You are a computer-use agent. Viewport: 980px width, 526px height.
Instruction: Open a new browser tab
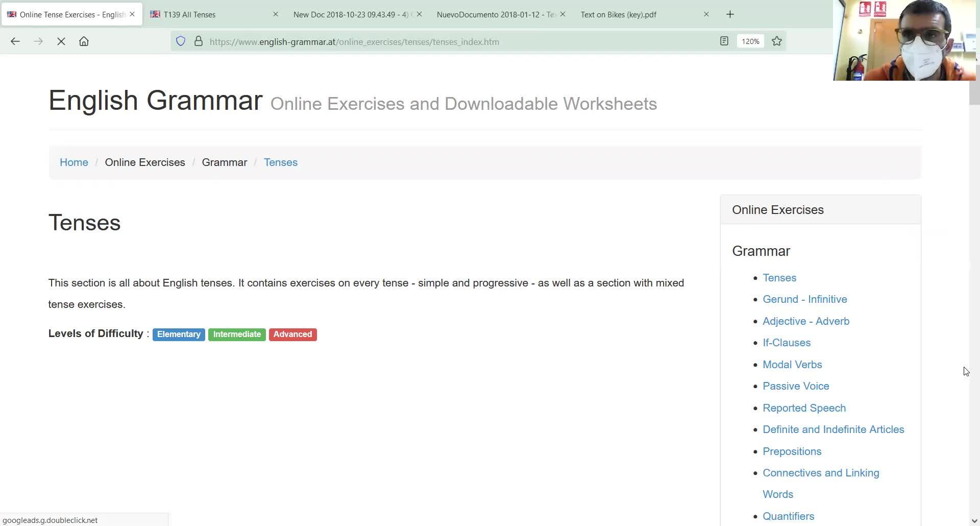pos(730,14)
